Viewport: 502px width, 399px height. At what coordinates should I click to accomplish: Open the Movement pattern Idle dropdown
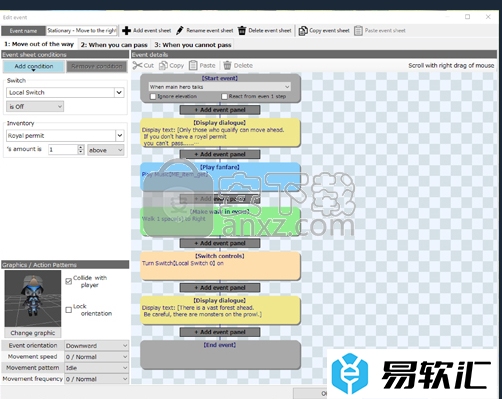(x=97, y=368)
